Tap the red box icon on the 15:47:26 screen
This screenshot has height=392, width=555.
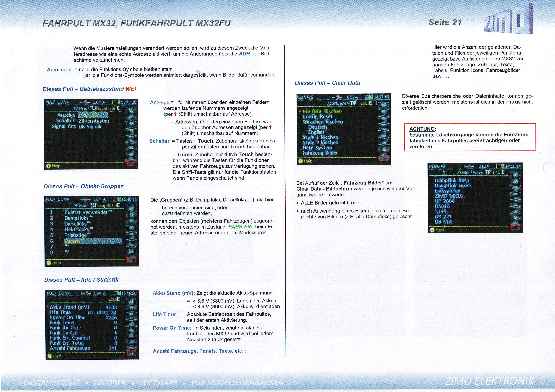(131, 163)
